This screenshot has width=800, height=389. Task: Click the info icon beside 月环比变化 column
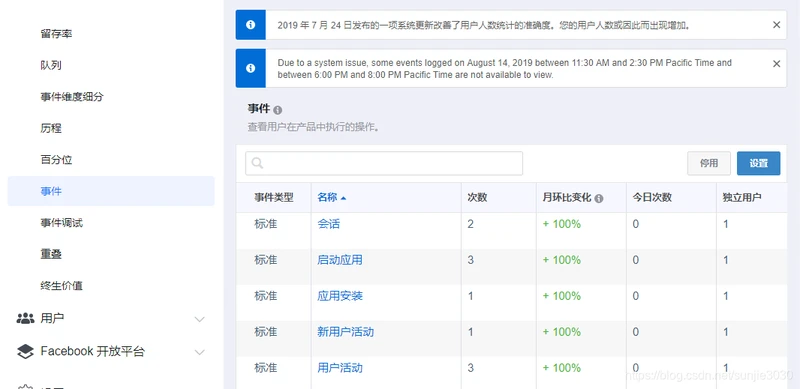click(x=599, y=198)
